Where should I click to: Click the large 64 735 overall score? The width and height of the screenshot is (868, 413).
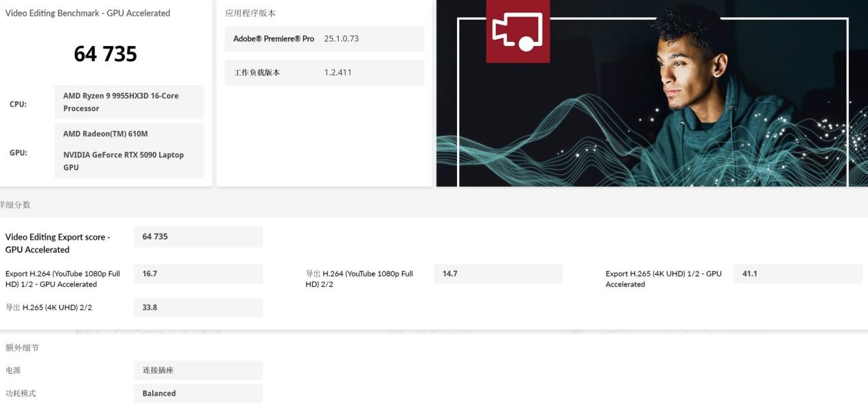tap(105, 54)
